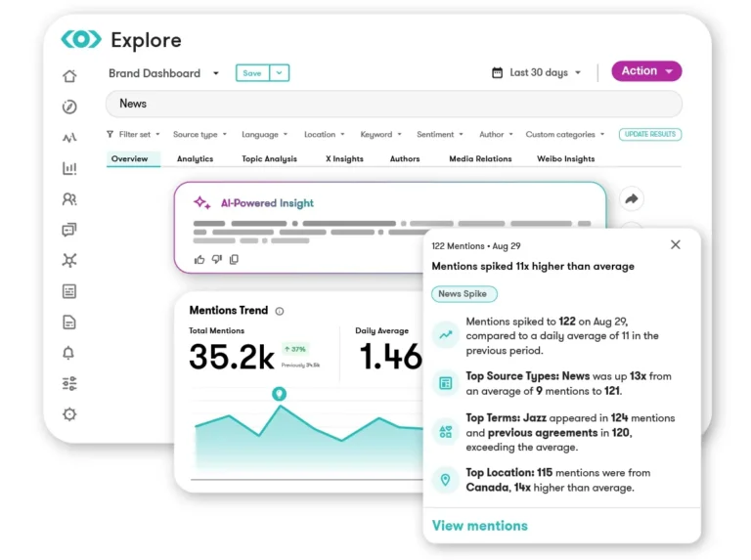Image resolution: width=751 pixels, height=560 pixels.
Task: Click the Top Terms shapes icon
Action: tap(446, 432)
